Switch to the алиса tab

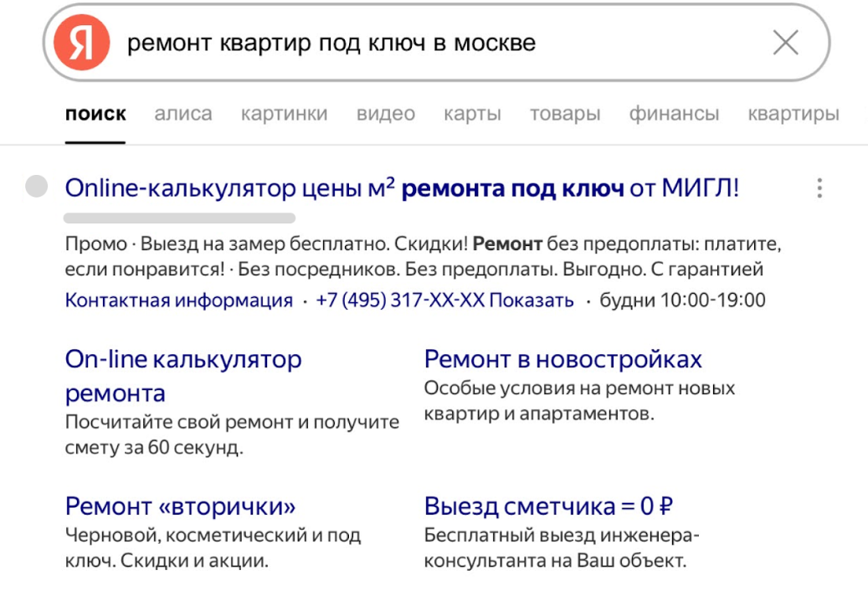(183, 114)
